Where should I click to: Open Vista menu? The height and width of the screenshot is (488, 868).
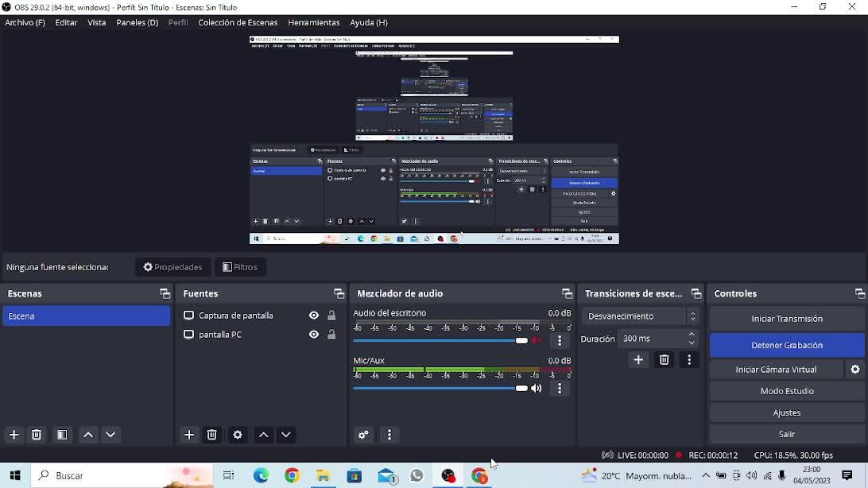(x=96, y=23)
